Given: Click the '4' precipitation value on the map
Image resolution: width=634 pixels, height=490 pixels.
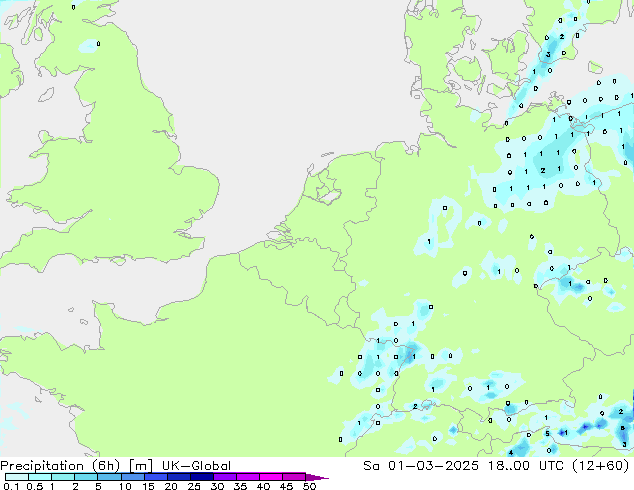Looking at the screenshot, I should click(x=511, y=453).
